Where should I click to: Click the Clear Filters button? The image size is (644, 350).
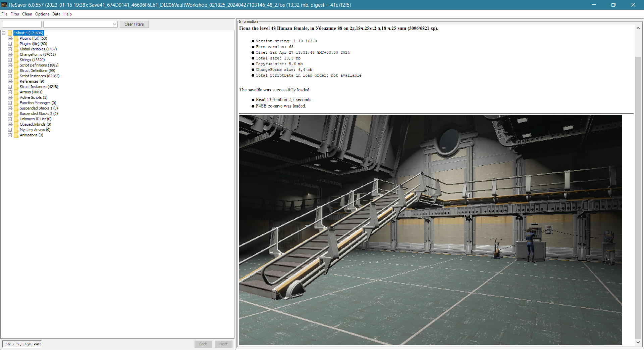(134, 24)
